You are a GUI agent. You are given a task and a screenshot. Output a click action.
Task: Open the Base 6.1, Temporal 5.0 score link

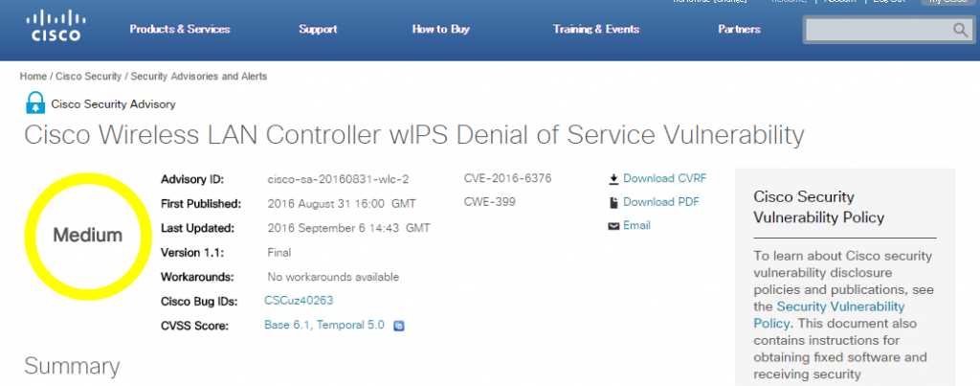click(x=324, y=326)
